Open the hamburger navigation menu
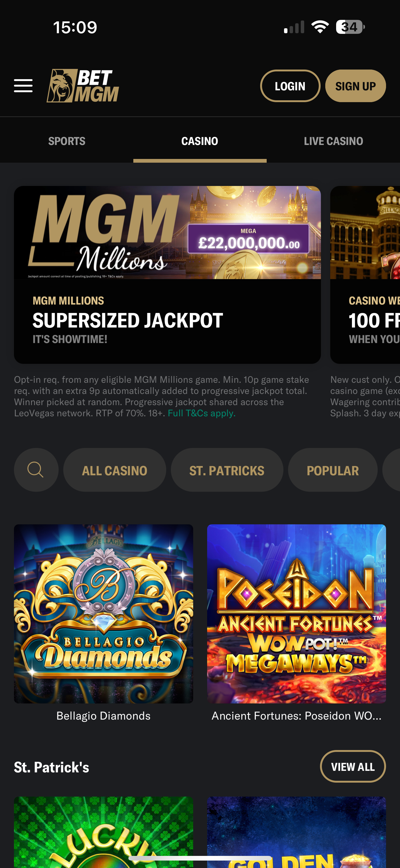The image size is (400, 868). (23, 86)
